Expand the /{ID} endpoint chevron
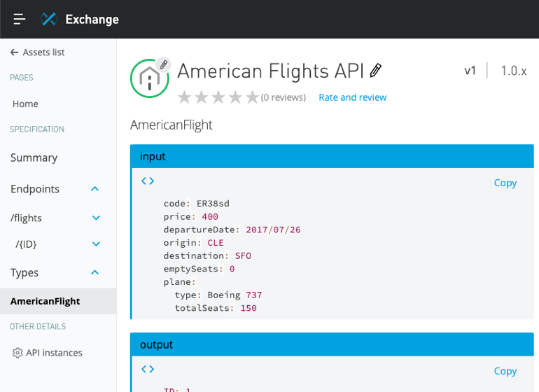The width and height of the screenshot is (539, 392). pos(97,244)
